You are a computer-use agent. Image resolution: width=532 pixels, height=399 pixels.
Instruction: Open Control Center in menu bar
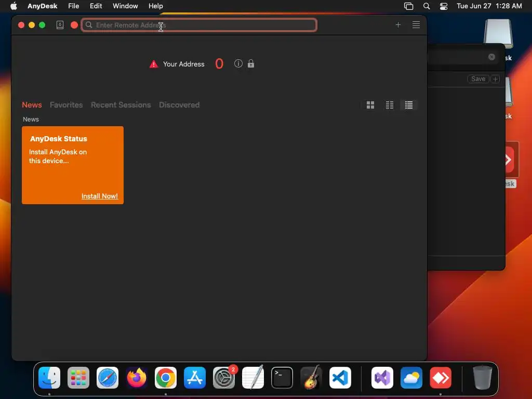pyautogui.click(x=444, y=6)
